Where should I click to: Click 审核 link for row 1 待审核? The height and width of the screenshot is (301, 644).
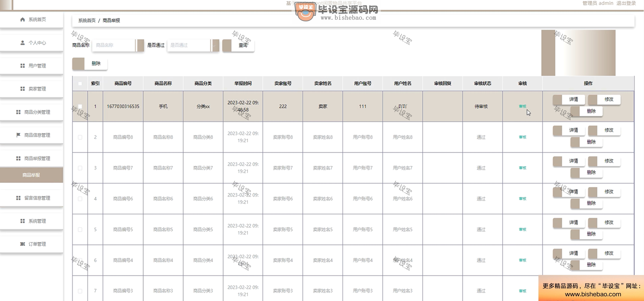pos(523,106)
